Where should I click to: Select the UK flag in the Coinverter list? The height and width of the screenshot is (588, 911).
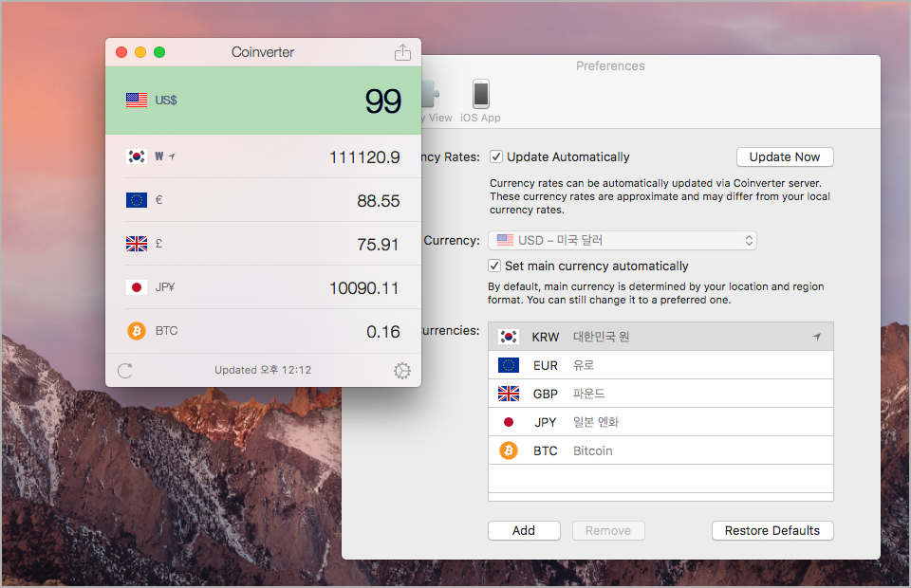[137, 244]
